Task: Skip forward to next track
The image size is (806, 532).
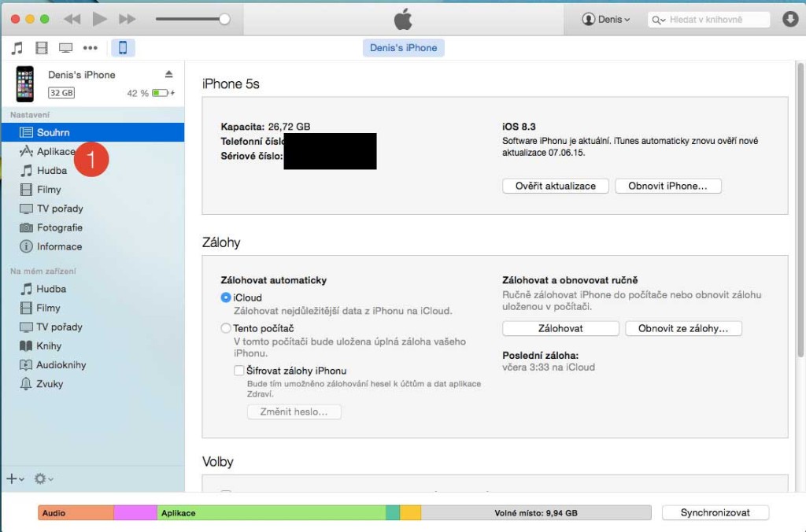Action: (x=127, y=20)
